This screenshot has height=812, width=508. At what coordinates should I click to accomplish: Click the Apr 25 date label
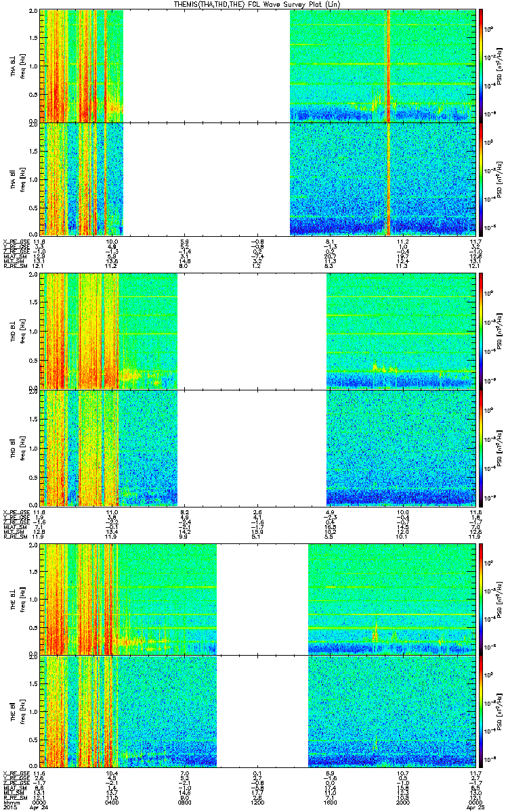[x=475, y=808]
